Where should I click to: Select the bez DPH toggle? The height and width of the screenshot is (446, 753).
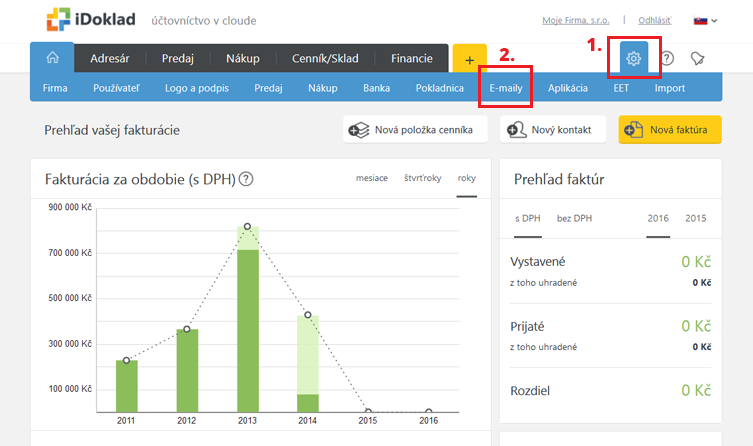coord(576,218)
